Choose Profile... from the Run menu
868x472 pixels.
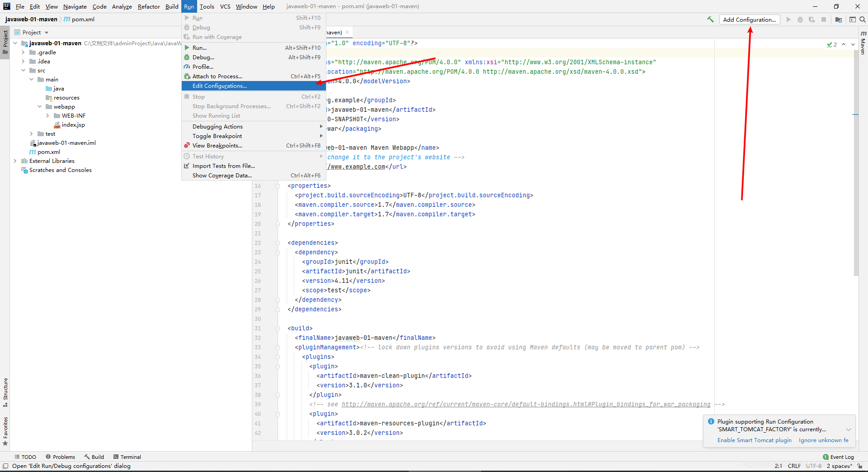click(x=254, y=67)
